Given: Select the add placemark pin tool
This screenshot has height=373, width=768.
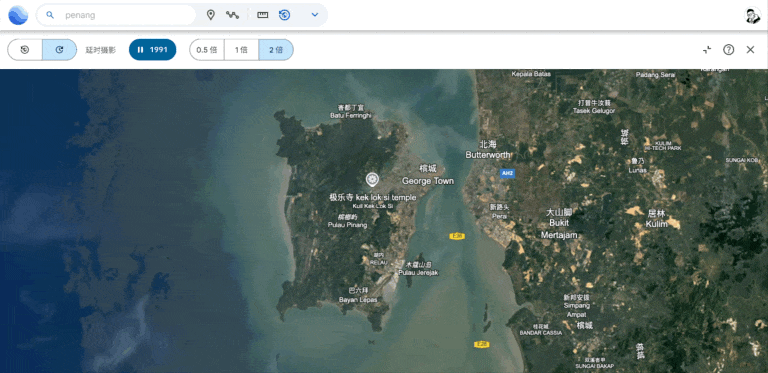Looking at the screenshot, I should pyautogui.click(x=211, y=15).
